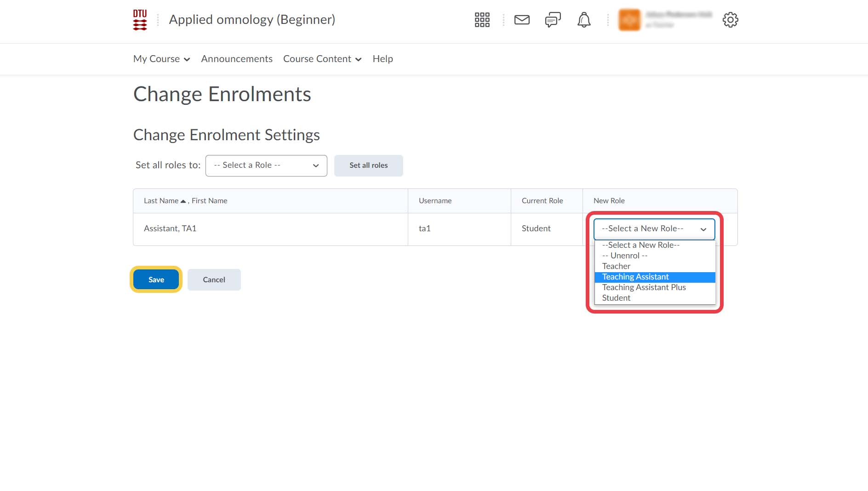Open the Announcements page
868x491 pixels.
237,59
